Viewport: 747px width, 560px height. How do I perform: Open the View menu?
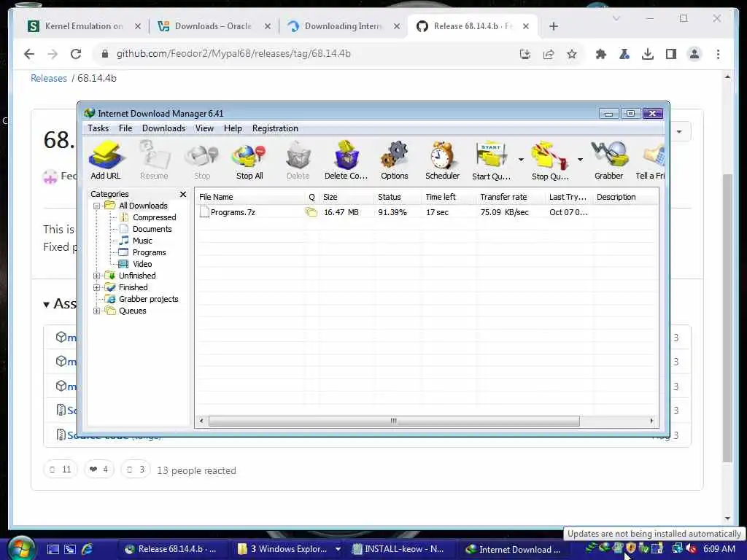click(x=204, y=128)
